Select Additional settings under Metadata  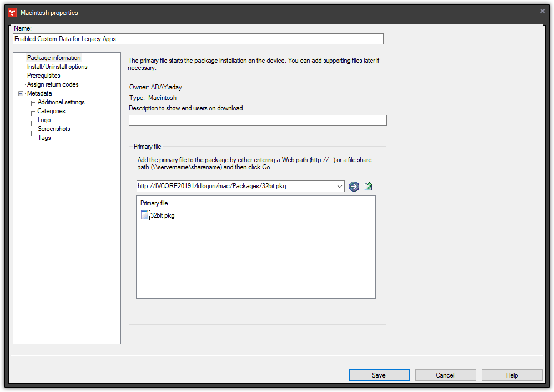[x=61, y=102]
